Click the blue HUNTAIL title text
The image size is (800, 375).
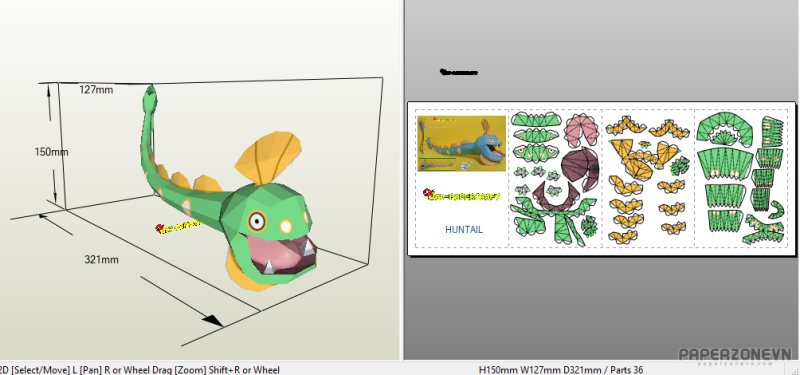pos(464,230)
